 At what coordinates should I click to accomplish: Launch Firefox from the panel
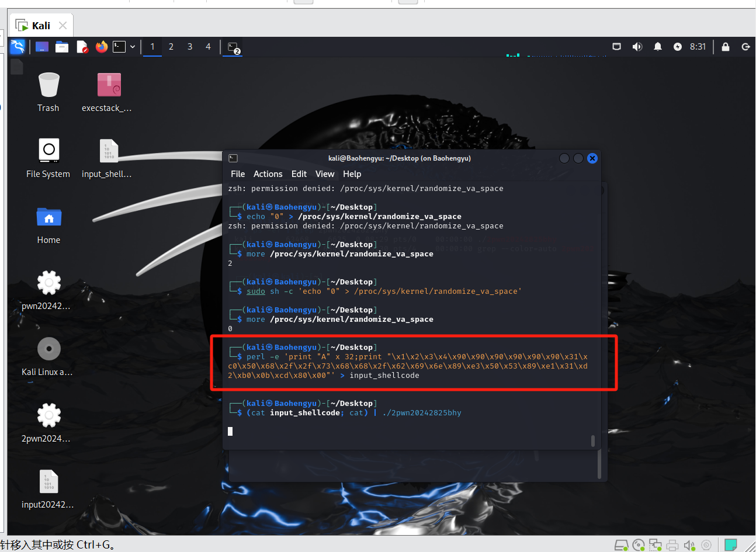pyautogui.click(x=102, y=47)
